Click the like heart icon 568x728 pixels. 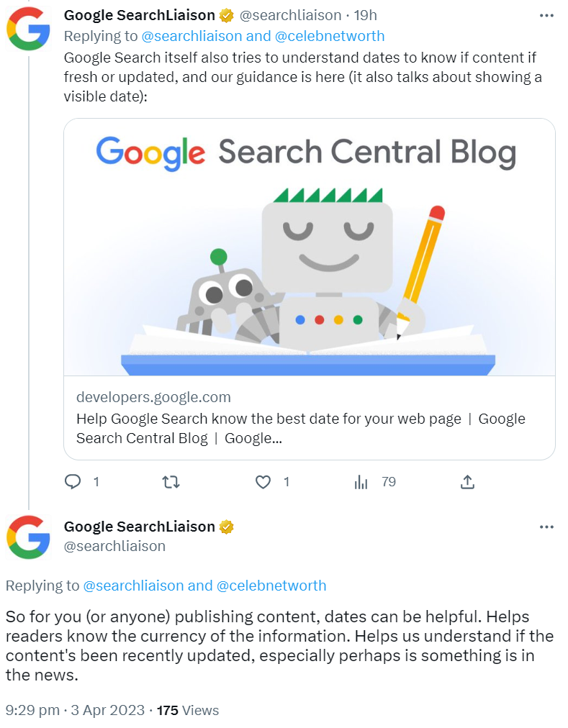tap(262, 482)
